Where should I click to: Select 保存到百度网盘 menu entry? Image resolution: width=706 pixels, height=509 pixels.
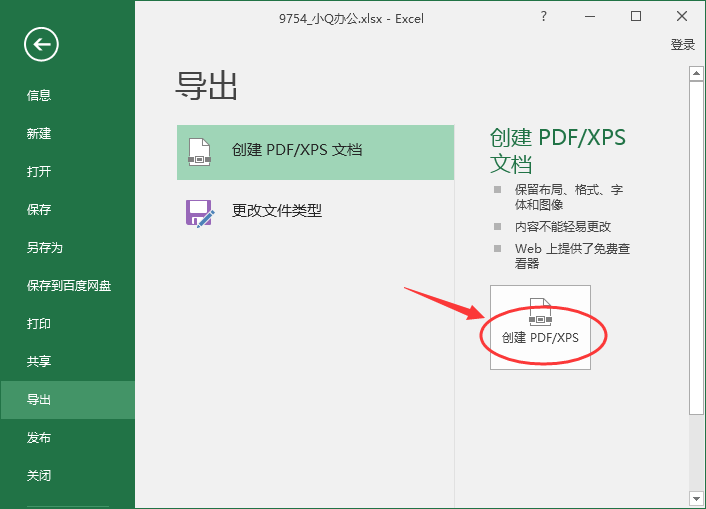click(68, 286)
